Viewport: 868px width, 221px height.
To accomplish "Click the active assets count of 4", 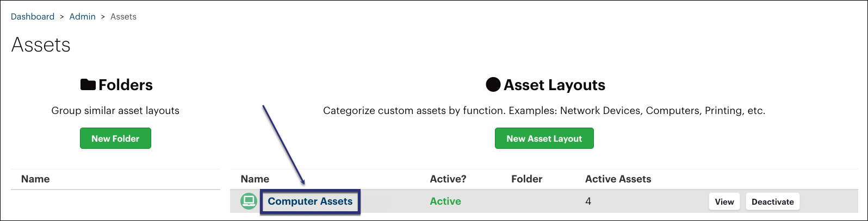I will [588, 201].
